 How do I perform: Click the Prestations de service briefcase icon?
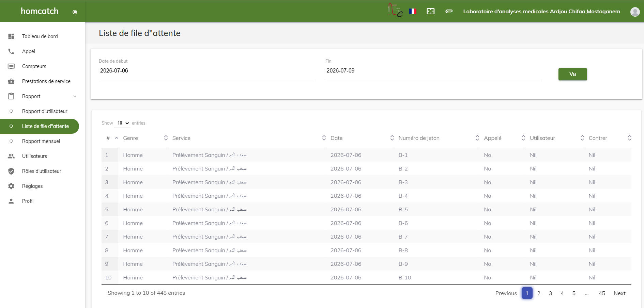click(x=11, y=81)
